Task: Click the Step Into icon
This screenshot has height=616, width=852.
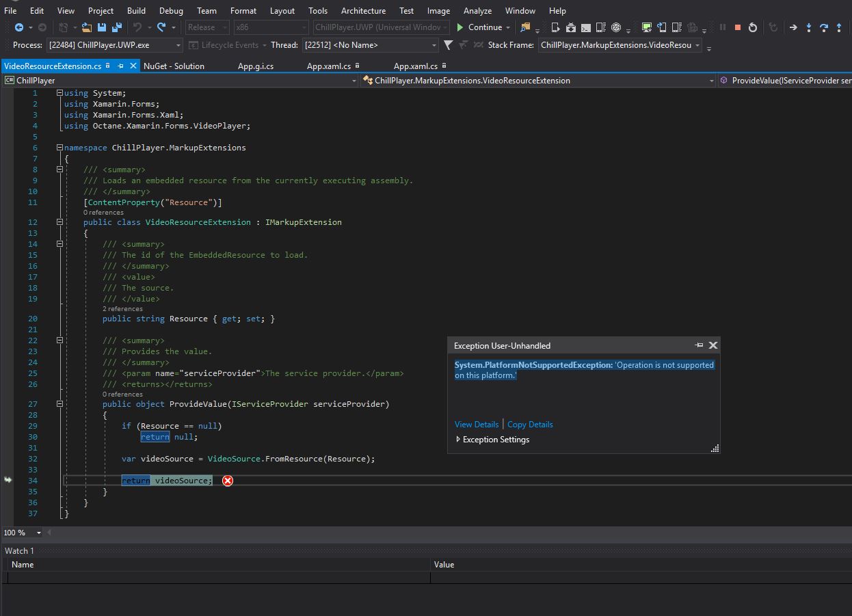Action: click(x=809, y=27)
